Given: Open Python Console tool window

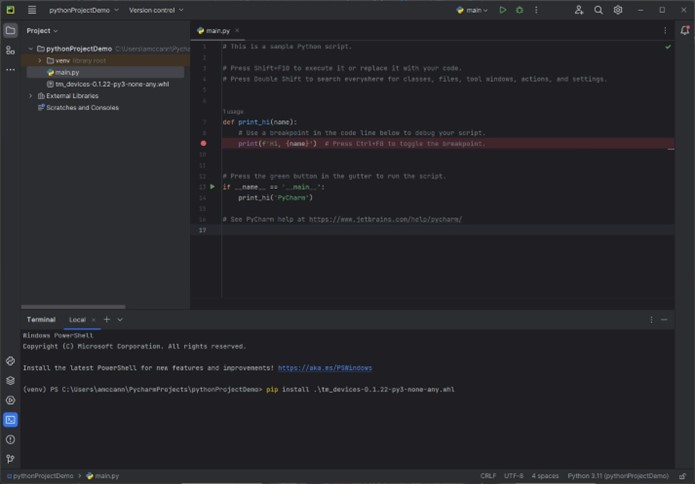Looking at the screenshot, I should [10, 361].
